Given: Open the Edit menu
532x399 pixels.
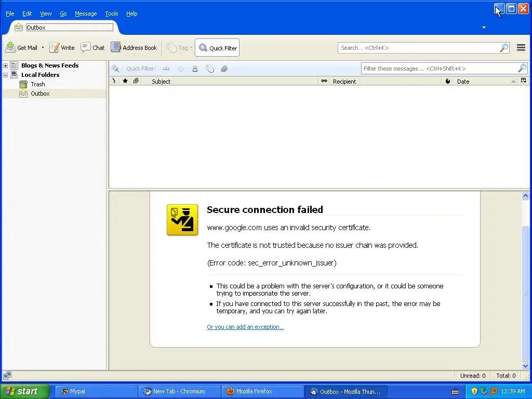Looking at the screenshot, I should (27, 14).
